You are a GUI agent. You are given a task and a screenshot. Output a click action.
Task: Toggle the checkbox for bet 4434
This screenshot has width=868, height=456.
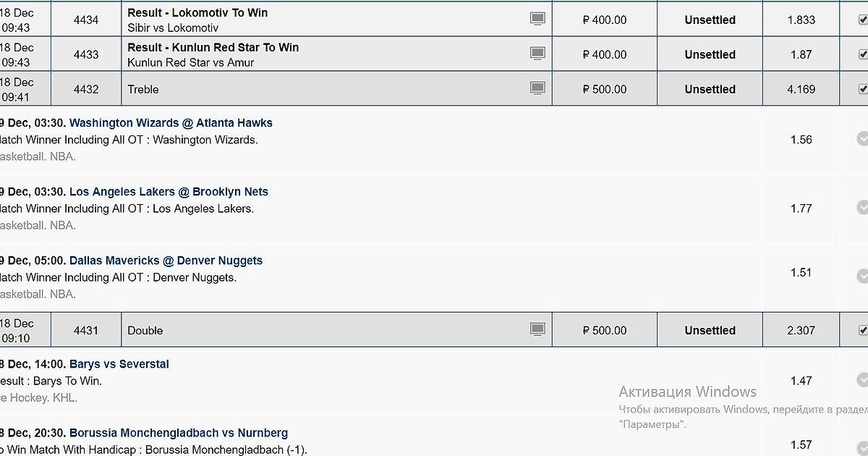pos(863,20)
